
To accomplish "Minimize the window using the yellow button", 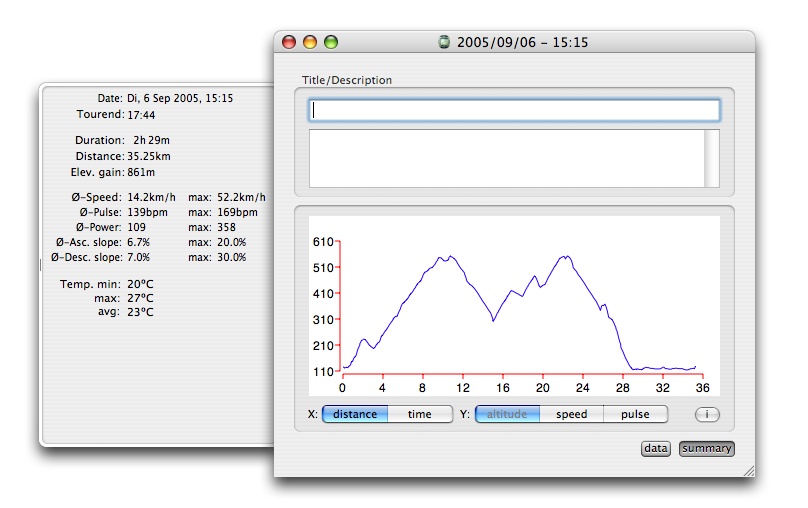I will coord(310,42).
